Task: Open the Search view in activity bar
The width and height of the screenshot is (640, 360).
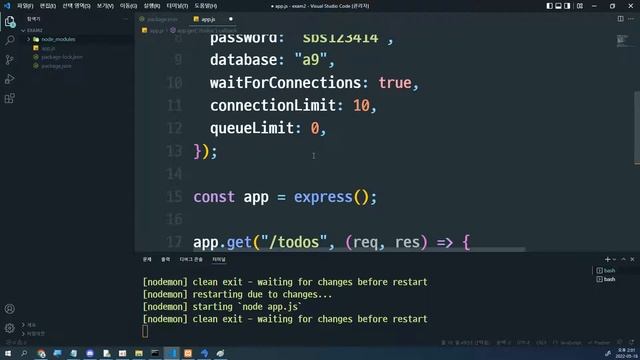Action: [10, 40]
